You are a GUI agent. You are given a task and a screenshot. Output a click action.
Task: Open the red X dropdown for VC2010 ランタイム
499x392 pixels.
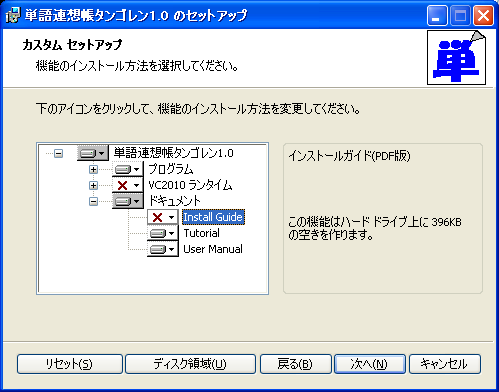coord(128,185)
